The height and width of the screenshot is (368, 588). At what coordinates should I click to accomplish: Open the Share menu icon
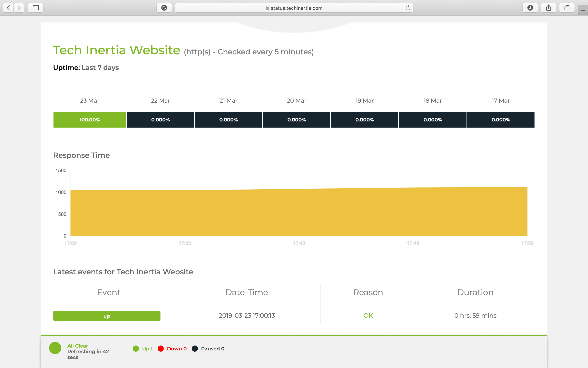pyautogui.click(x=549, y=8)
